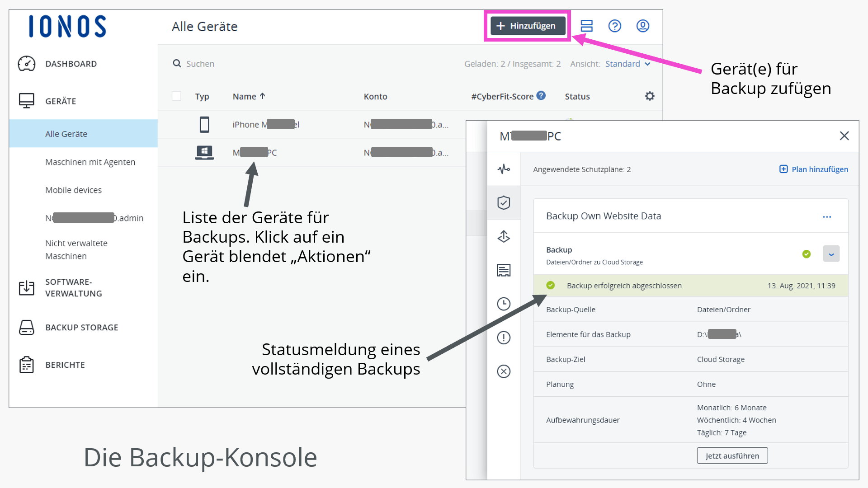
Task: Collapse the Backup section chevron
Action: (831, 254)
